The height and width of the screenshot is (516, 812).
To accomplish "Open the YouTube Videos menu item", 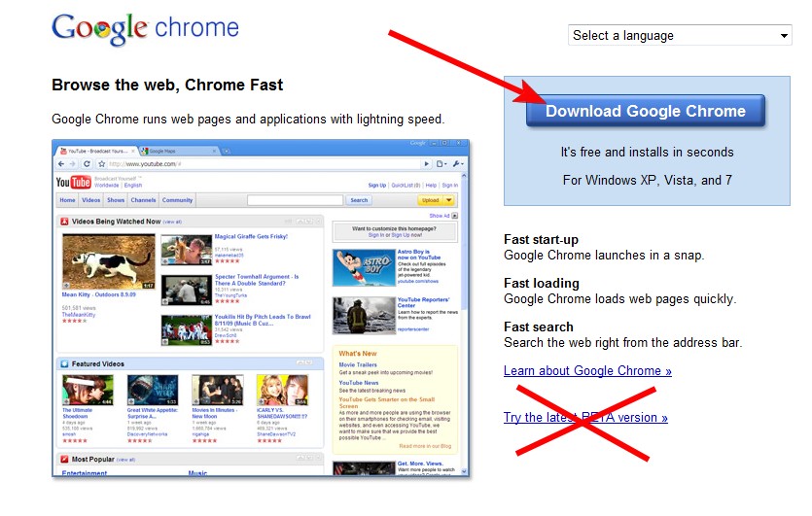I will pos(90,200).
